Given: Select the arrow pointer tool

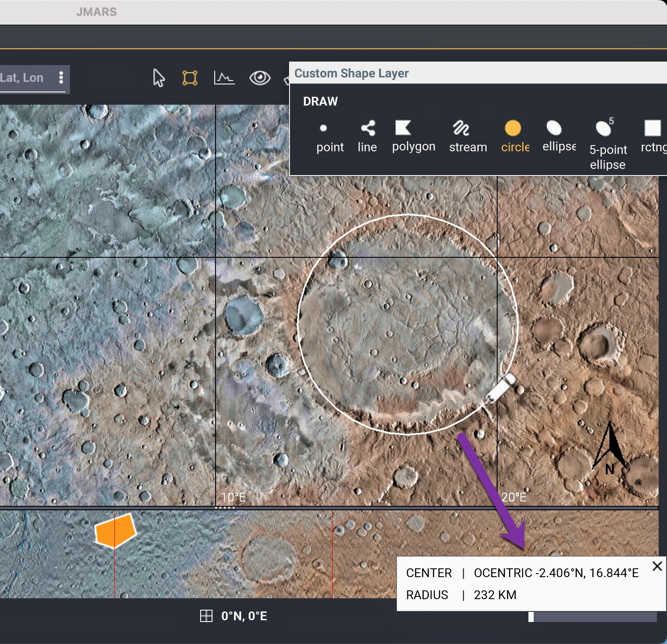Looking at the screenshot, I should pos(159,78).
